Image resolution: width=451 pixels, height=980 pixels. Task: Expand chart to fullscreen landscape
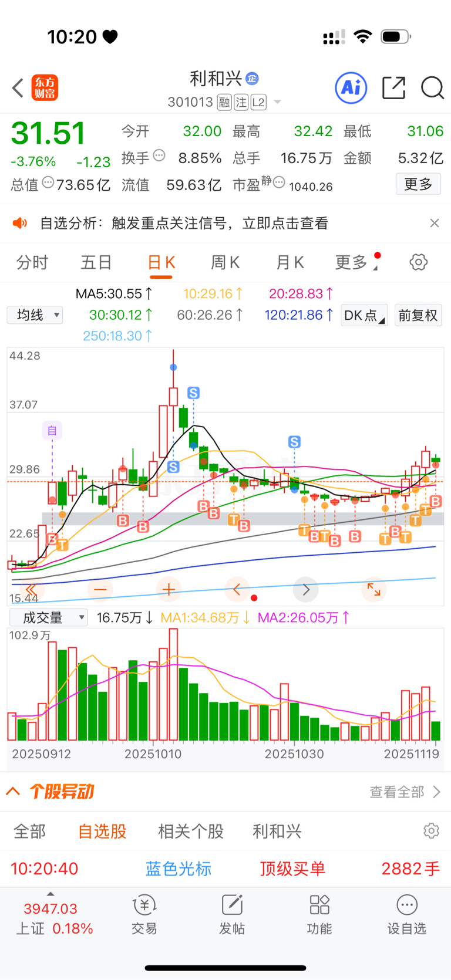(374, 589)
